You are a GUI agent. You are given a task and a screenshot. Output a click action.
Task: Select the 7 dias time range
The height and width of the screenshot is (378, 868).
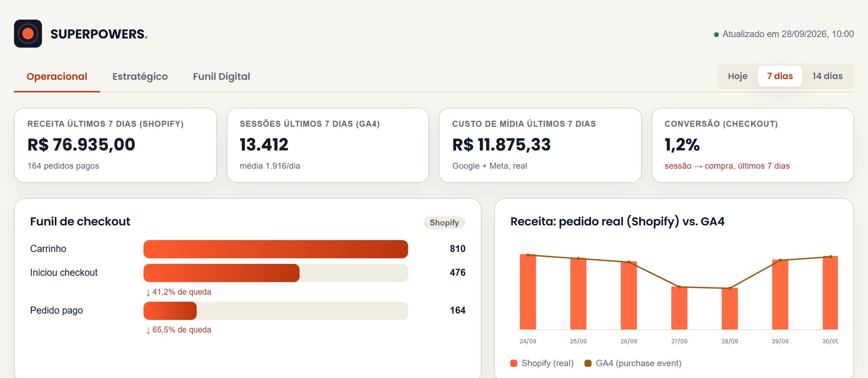(780, 76)
